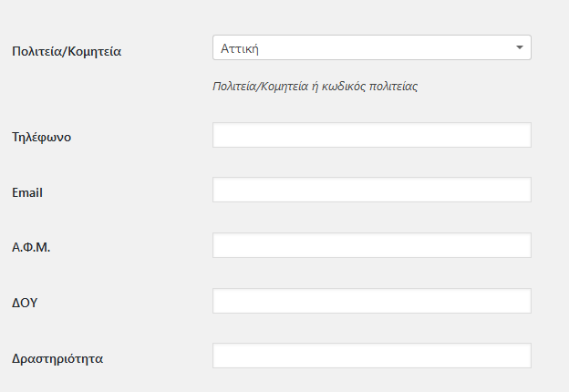
Task: Focus the Τηλέφωνο input field
Action: 371,135
